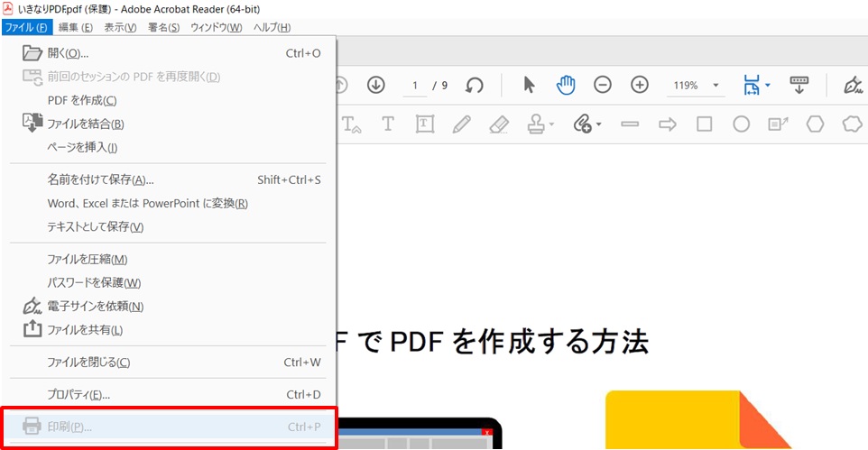Activate the selection arrow tool
This screenshot has height=450, width=868.
530,85
